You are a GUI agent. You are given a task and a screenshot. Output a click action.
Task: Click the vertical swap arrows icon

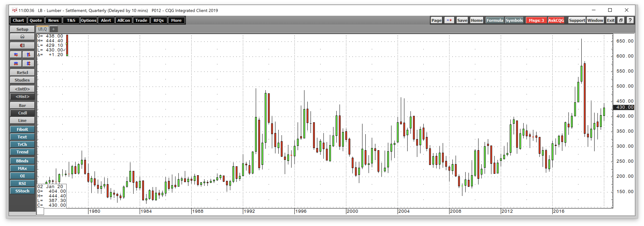click(x=28, y=54)
